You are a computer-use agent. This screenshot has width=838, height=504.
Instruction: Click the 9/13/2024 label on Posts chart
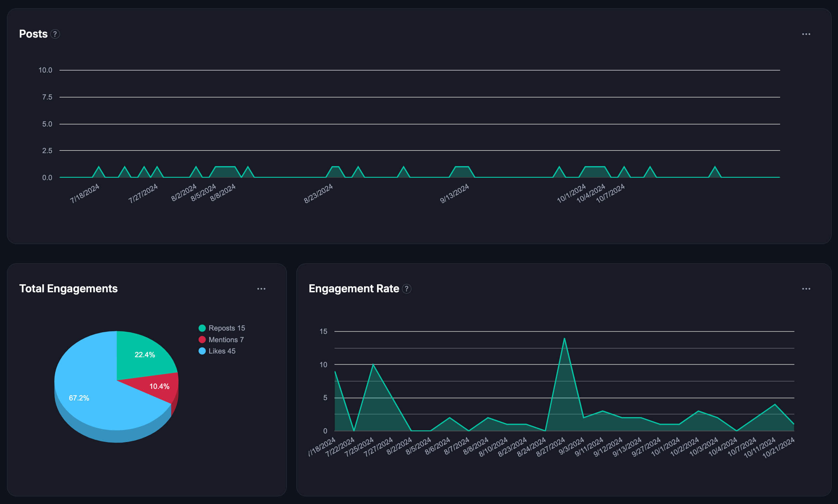click(x=454, y=193)
